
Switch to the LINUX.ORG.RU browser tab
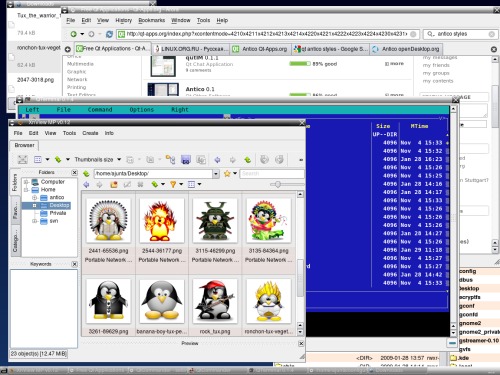point(191,49)
